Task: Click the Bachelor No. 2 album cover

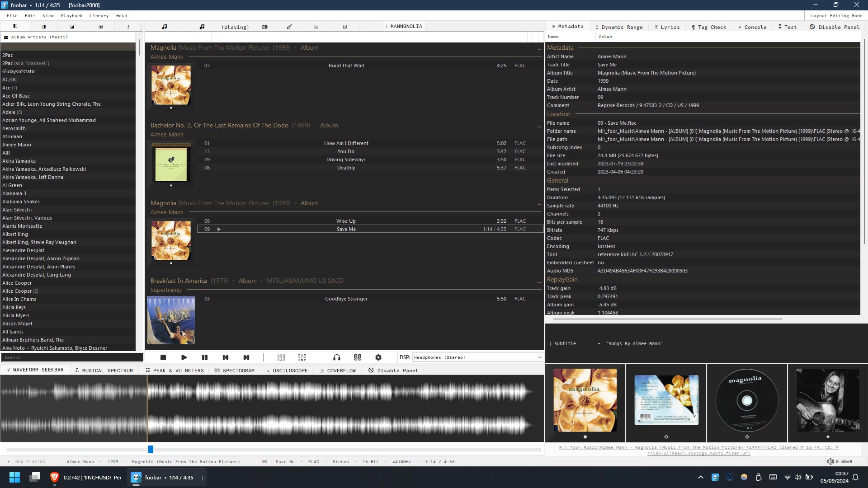Action: click(171, 162)
